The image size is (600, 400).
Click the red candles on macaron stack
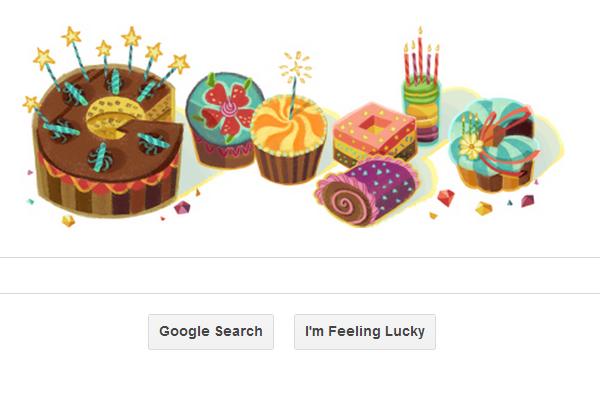click(421, 57)
